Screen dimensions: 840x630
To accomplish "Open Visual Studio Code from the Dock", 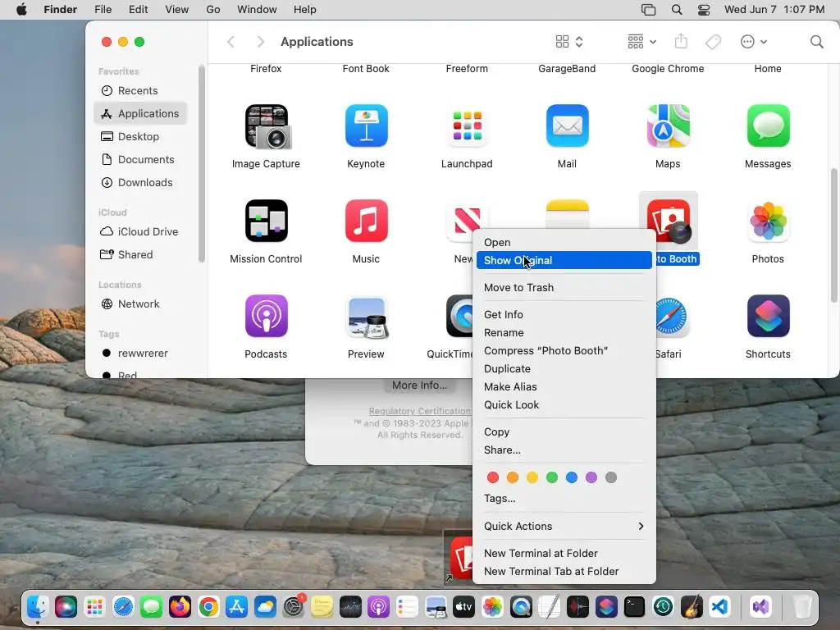I will pos(719,607).
